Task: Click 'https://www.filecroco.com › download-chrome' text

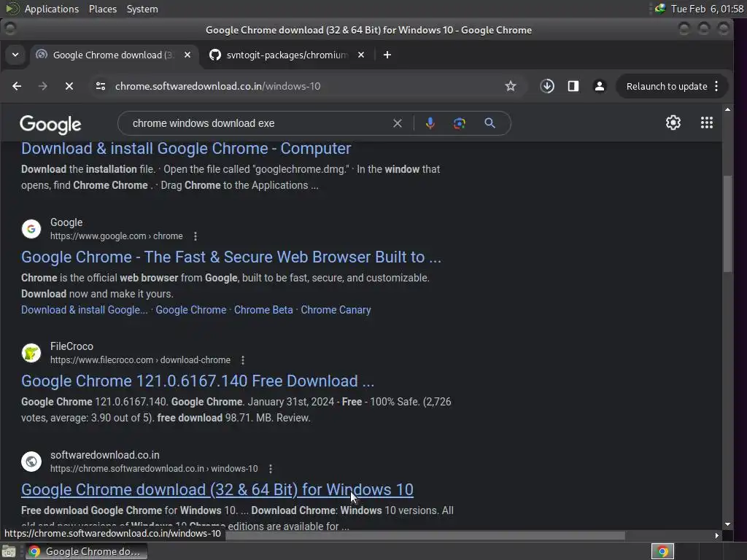Action: point(141,360)
